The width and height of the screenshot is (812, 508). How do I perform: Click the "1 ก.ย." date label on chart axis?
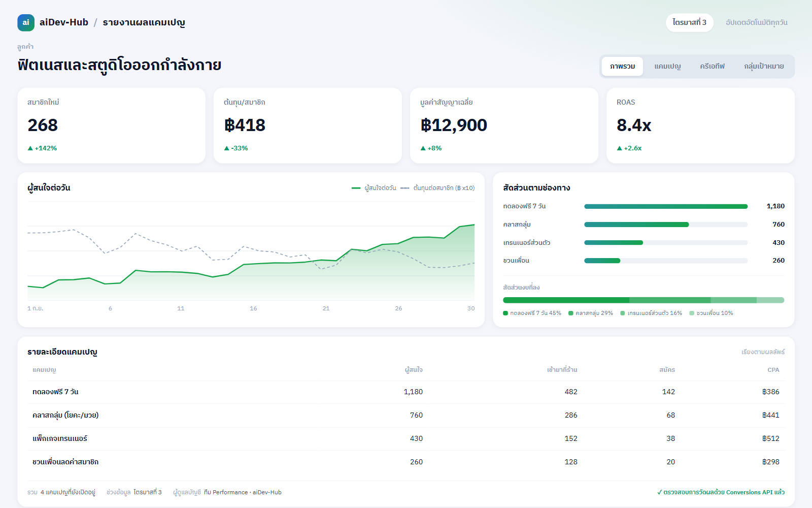[35, 308]
